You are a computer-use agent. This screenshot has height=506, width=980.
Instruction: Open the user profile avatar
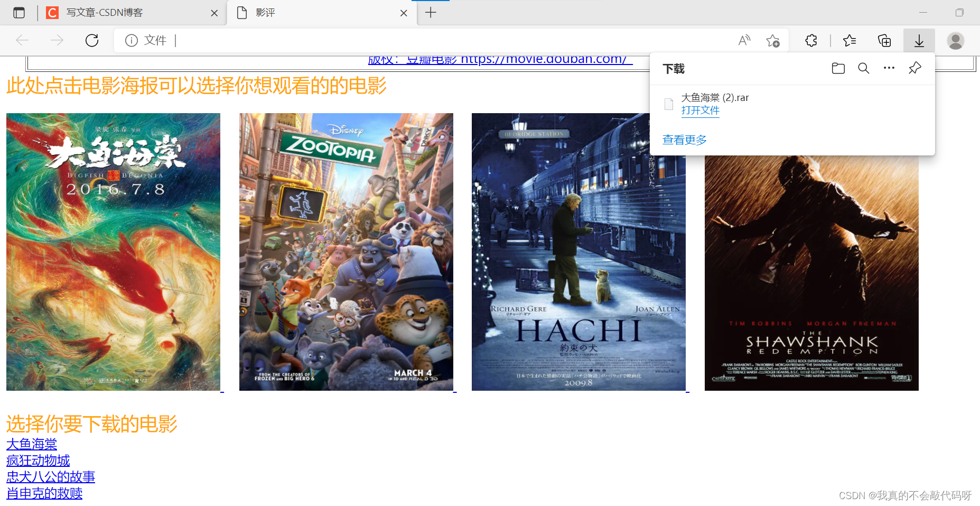[x=955, y=40]
